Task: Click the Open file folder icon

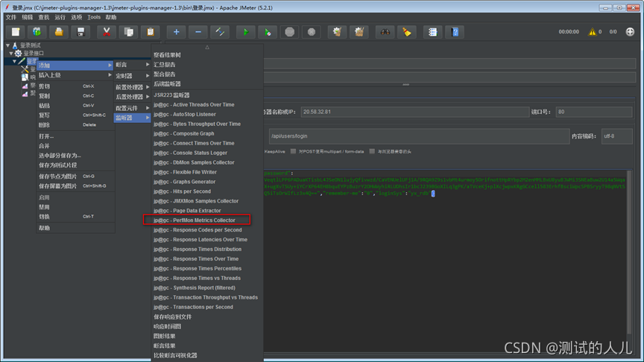Action: coord(59,32)
